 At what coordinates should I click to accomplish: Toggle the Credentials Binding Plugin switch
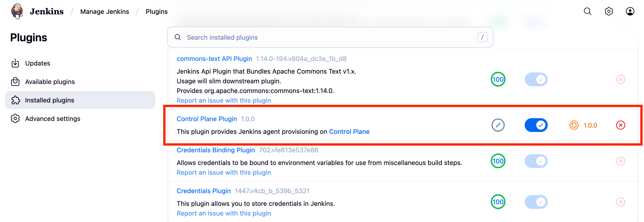536,161
